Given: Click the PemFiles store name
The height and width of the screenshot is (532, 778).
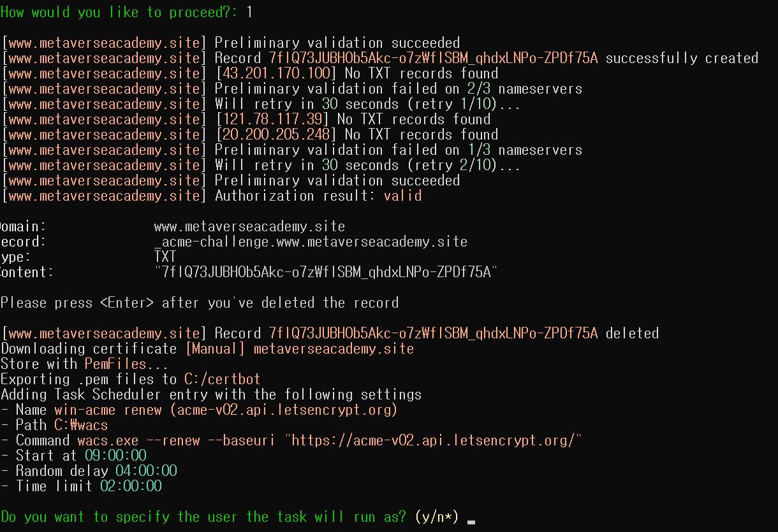Looking at the screenshot, I should [x=115, y=364].
